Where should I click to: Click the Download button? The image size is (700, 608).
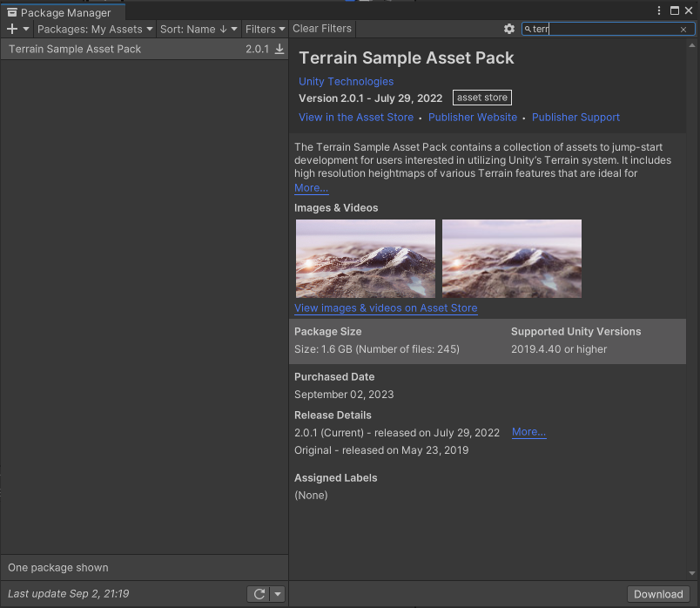658,594
